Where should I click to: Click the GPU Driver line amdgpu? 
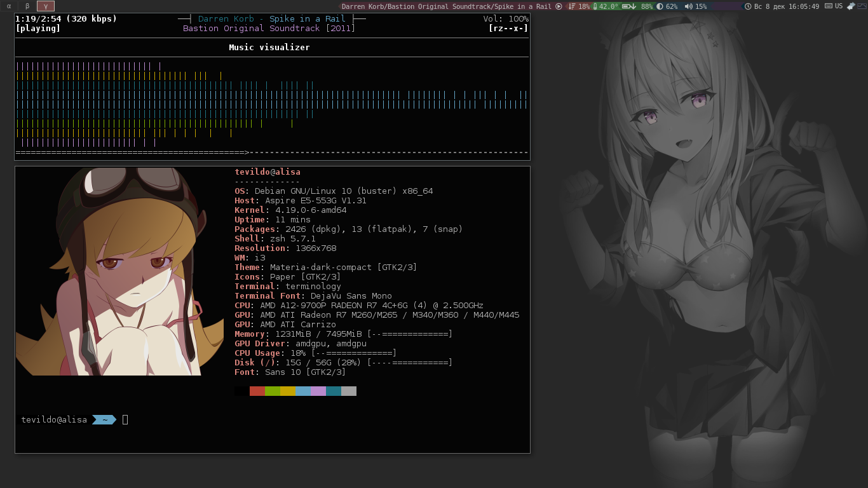pos(301,344)
